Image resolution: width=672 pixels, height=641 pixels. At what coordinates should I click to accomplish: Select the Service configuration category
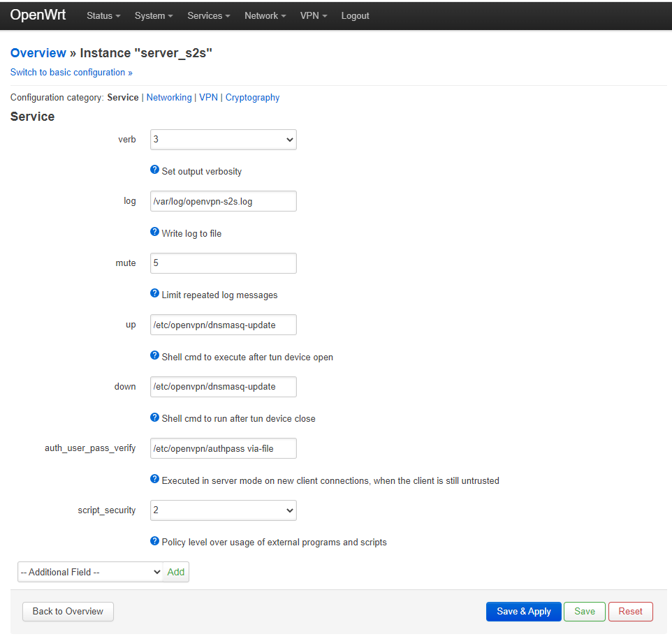[x=122, y=98]
